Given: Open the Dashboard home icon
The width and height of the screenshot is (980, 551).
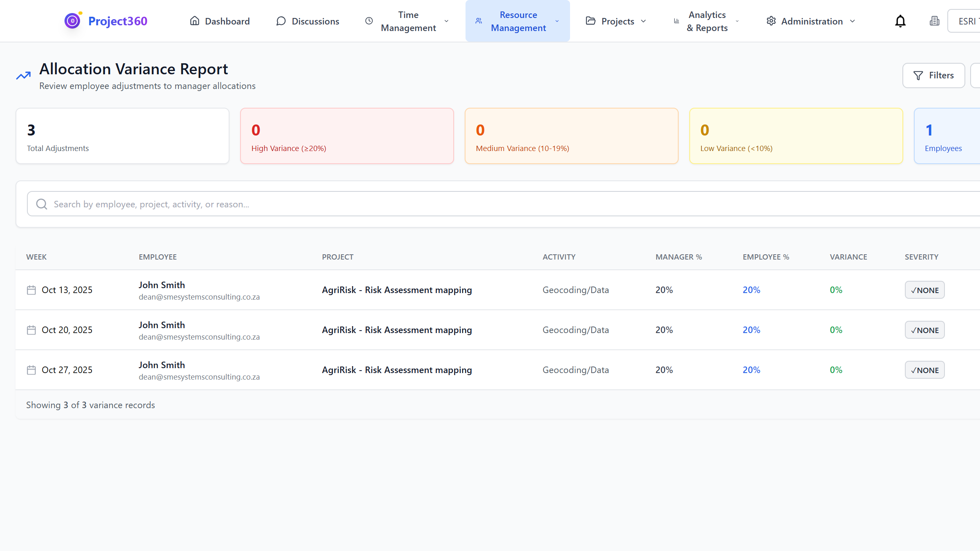Looking at the screenshot, I should point(195,21).
